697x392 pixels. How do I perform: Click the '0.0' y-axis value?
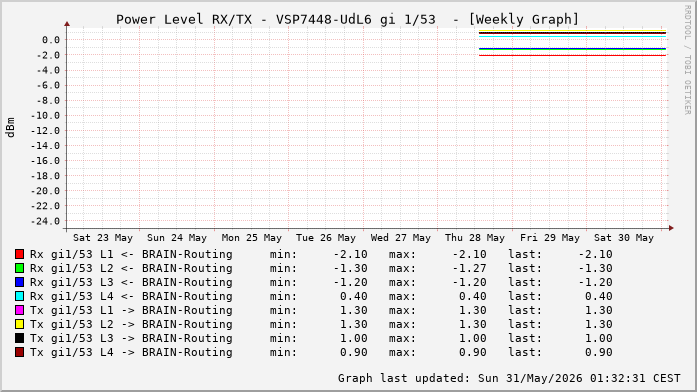click(x=51, y=40)
